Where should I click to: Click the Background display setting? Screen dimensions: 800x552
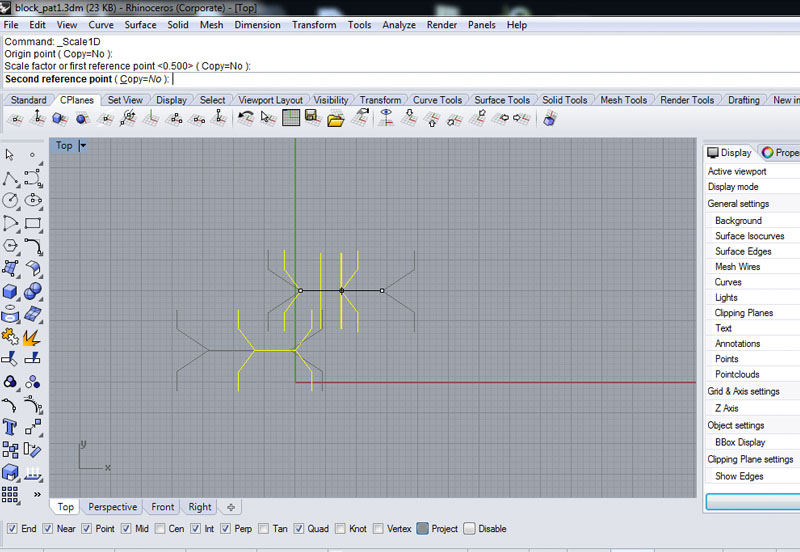point(738,220)
